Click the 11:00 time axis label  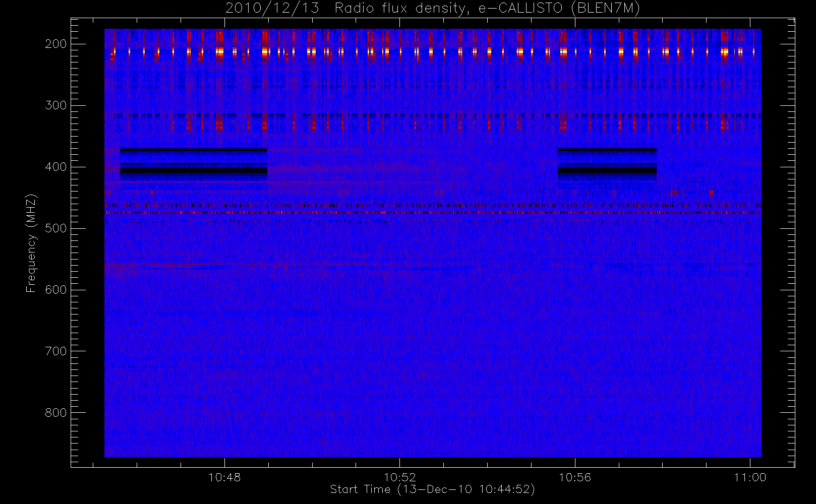(750, 477)
